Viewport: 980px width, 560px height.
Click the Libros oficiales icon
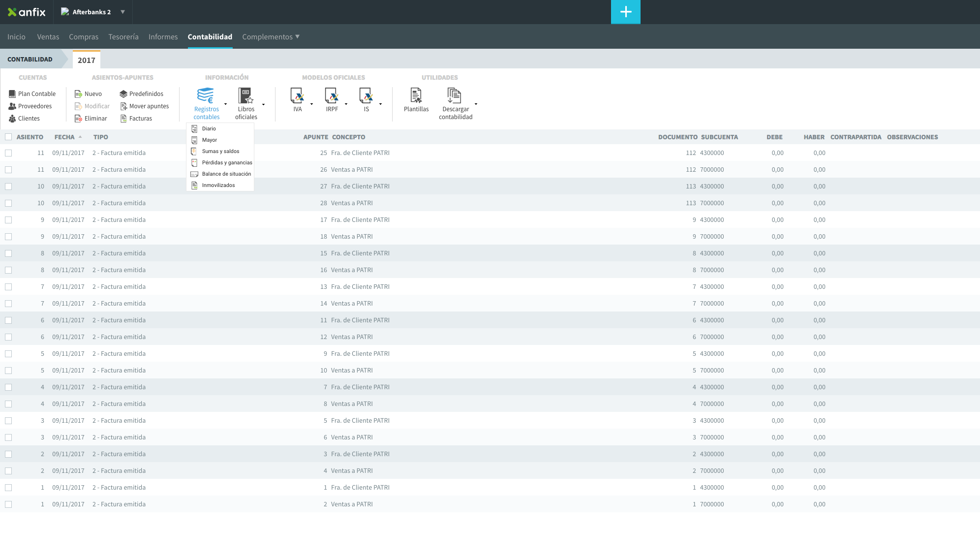point(245,95)
